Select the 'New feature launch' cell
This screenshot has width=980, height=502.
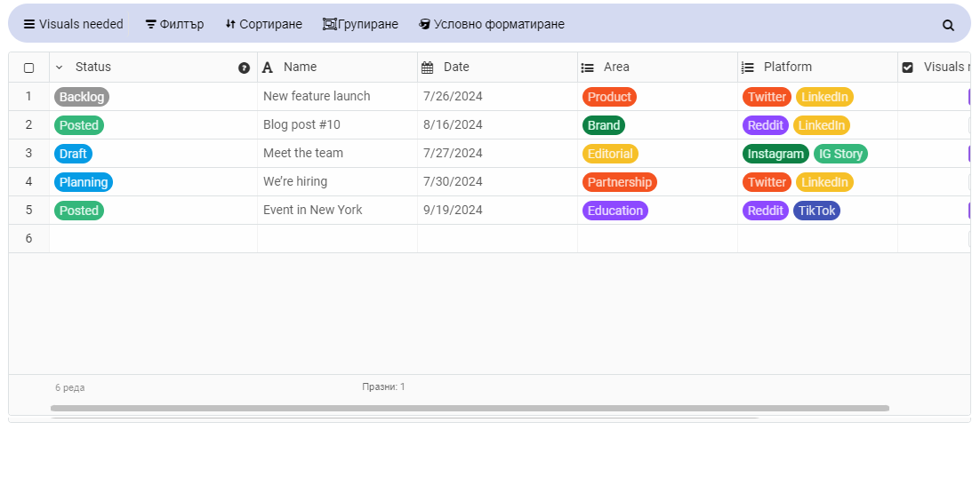click(338, 97)
